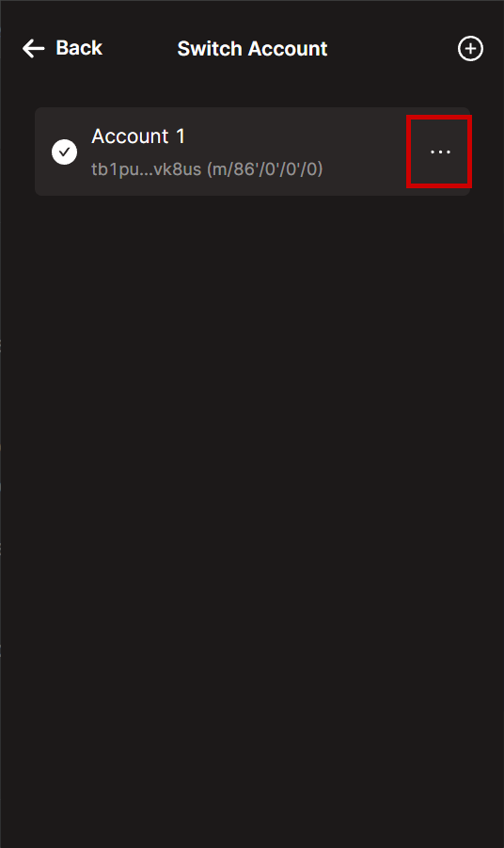Click the white checkmark circle icon
This screenshot has width=504, height=848.
64,152
